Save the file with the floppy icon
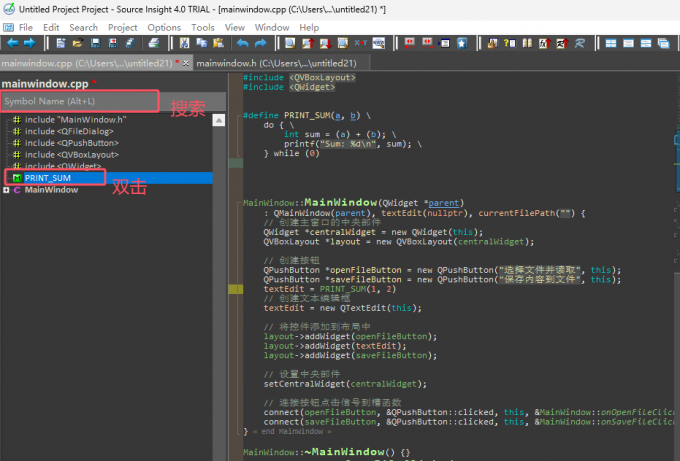This screenshot has width=680, height=461. tap(95, 43)
